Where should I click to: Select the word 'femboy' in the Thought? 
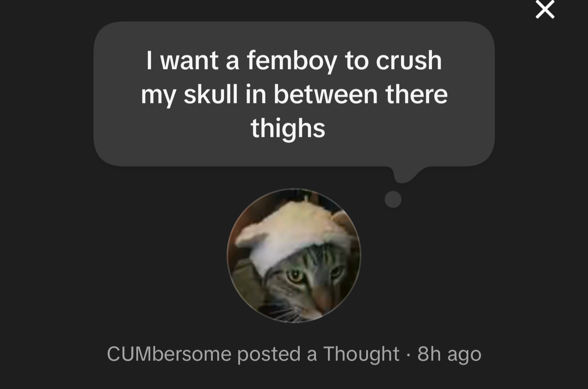pyautogui.click(x=292, y=61)
